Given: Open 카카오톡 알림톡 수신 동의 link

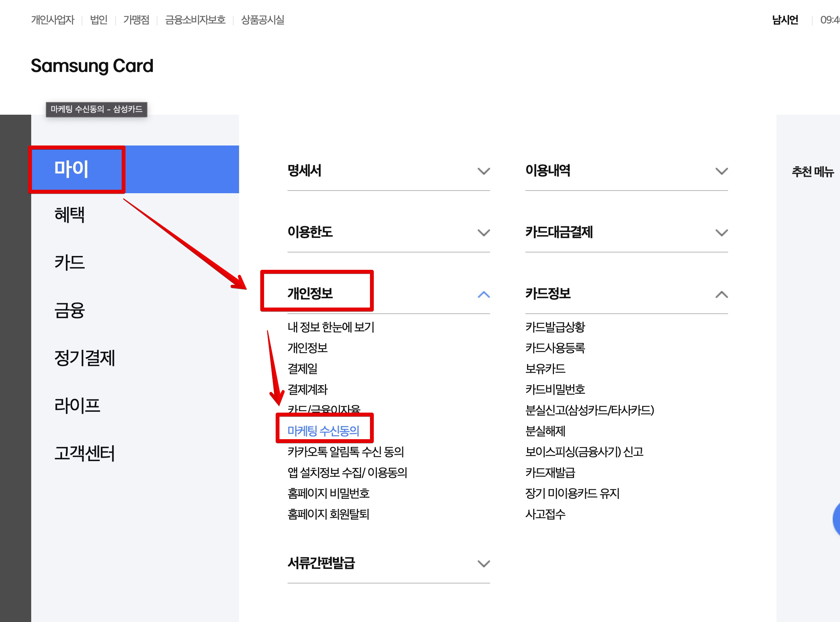Looking at the screenshot, I should point(346,452).
